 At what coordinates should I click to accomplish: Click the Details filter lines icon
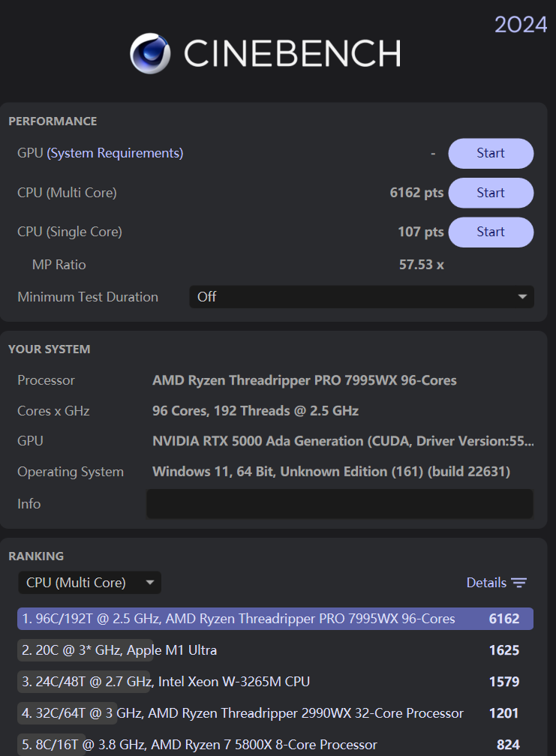click(519, 583)
